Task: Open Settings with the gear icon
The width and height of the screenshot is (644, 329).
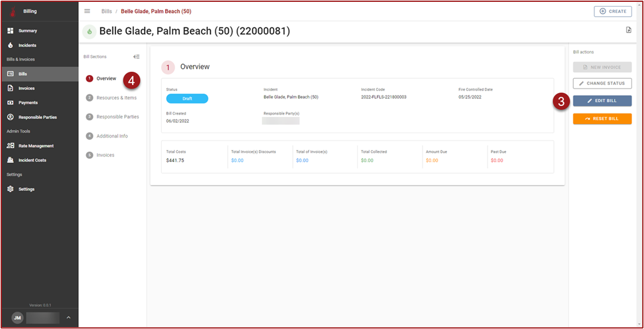Action: click(x=26, y=189)
